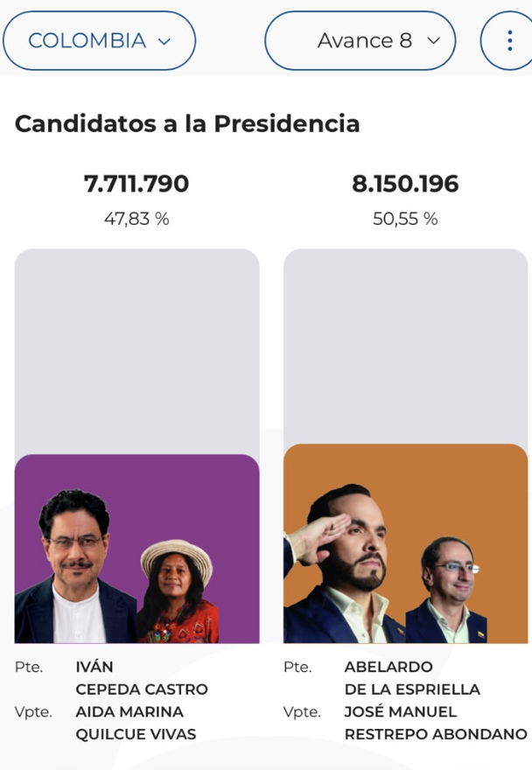Click the gray bar above the purple card
The width and height of the screenshot is (532, 770).
pos(137,352)
